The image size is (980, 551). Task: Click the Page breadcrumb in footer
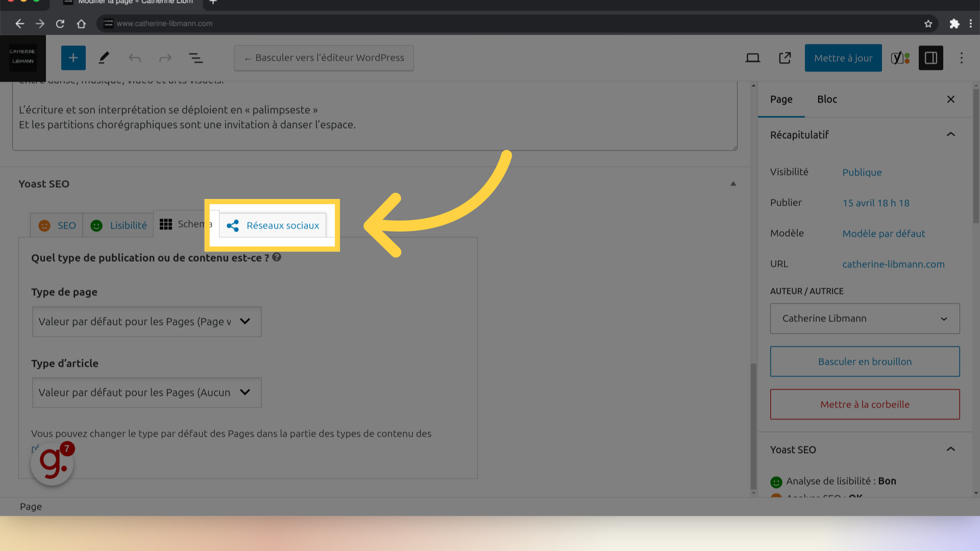(31, 507)
